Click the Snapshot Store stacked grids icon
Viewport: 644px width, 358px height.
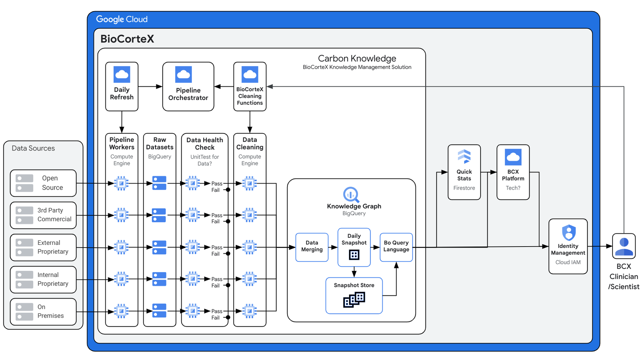[354, 300]
